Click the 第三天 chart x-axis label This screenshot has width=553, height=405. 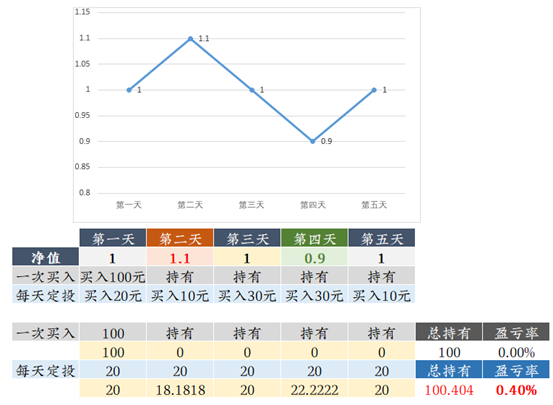[251, 205]
